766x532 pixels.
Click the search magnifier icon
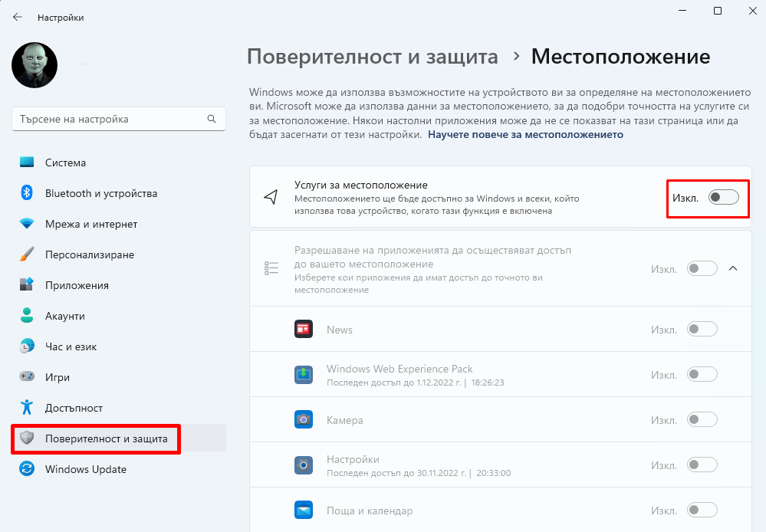[x=212, y=119]
